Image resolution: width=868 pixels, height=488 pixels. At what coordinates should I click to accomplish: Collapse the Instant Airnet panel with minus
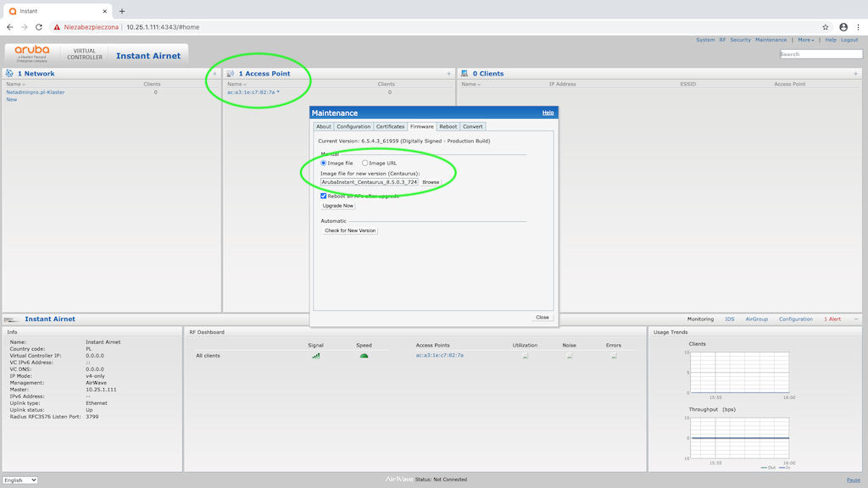[x=855, y=319]
